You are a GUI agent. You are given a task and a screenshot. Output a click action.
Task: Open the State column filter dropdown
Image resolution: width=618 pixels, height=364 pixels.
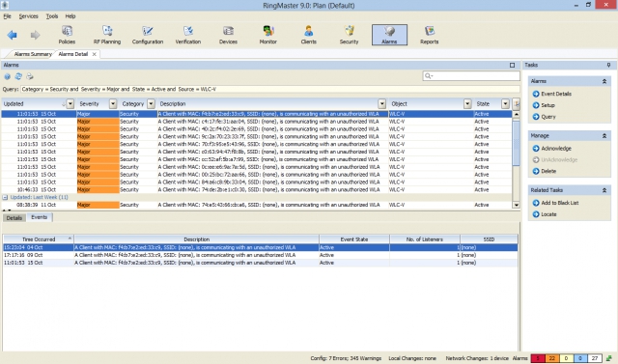(505, 104)
